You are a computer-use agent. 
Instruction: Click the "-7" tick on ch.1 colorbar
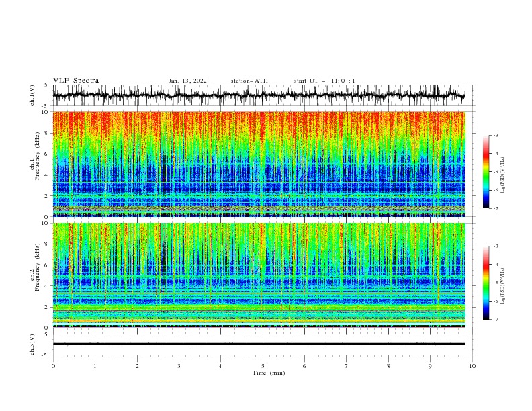click(x=496, y=208)
